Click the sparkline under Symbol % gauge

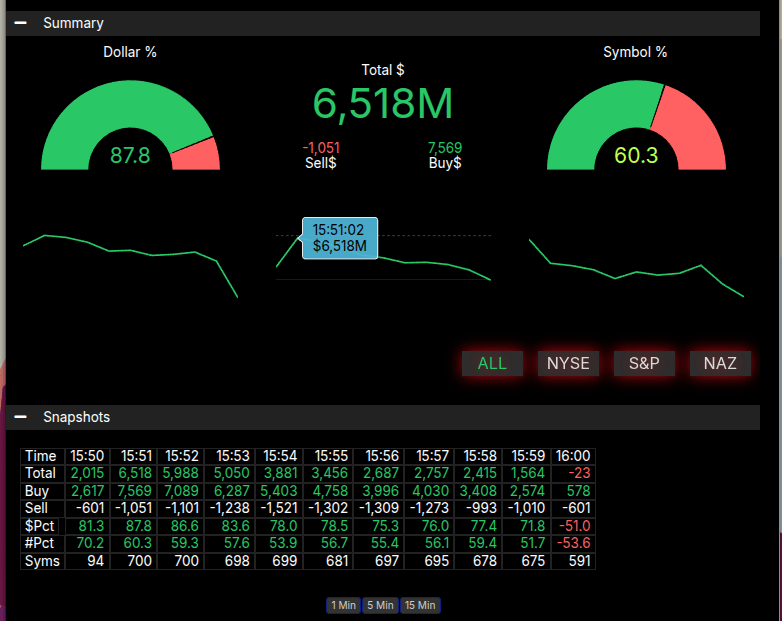tap(636, 267)
